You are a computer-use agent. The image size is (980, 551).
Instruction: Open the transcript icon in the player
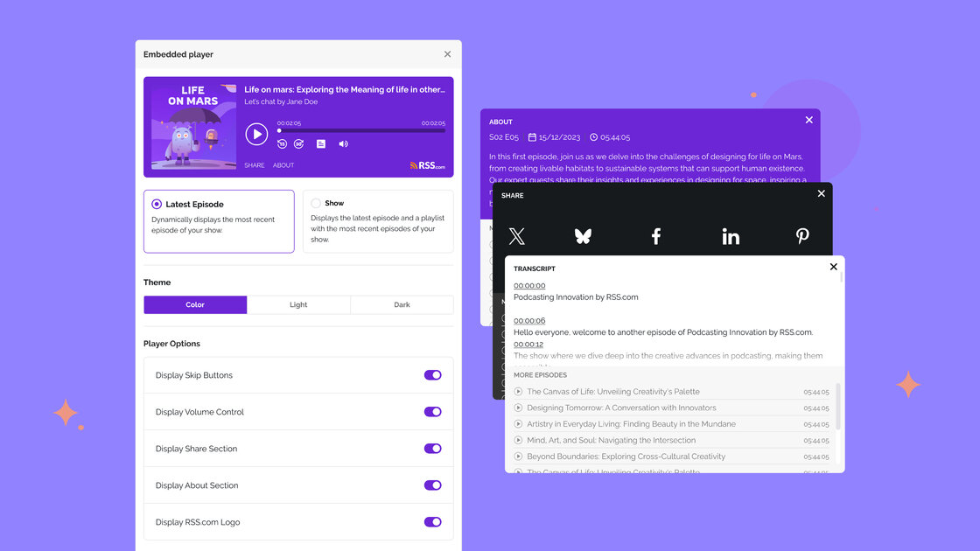tap(321, 144)
